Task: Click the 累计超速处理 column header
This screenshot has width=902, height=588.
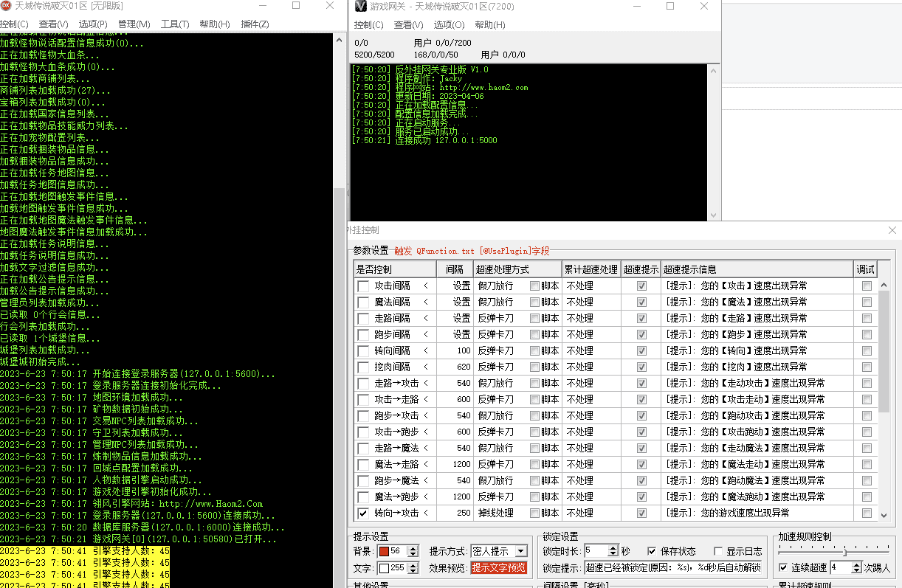Action: (591, 269)
